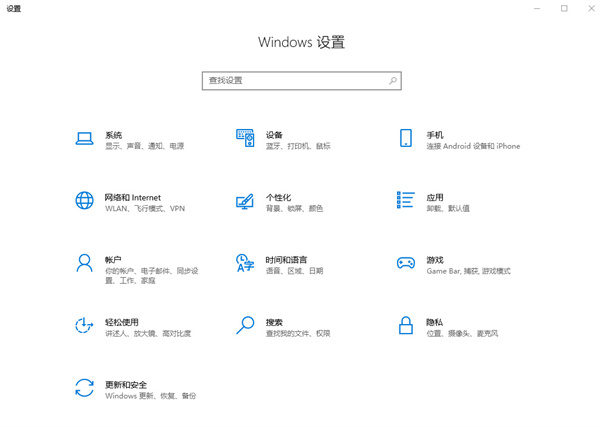Viewport: 600px width, 427px height.
Task: Open the 系统 settings title
Action: pyautogui.click(x=114, y=135)
